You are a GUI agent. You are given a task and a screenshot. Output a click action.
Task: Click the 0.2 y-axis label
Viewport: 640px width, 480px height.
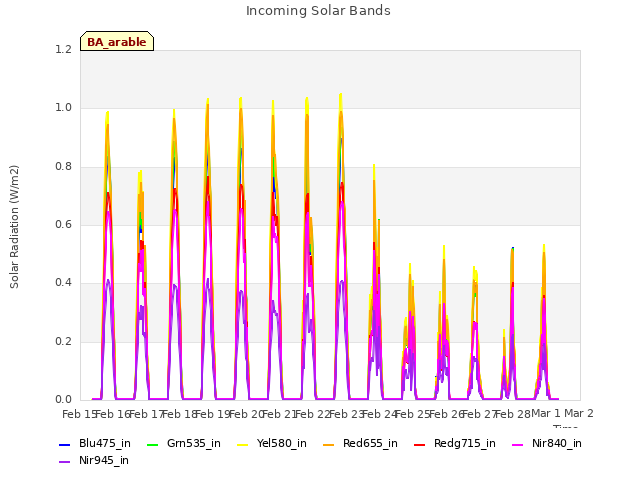(x=63, y=341)
